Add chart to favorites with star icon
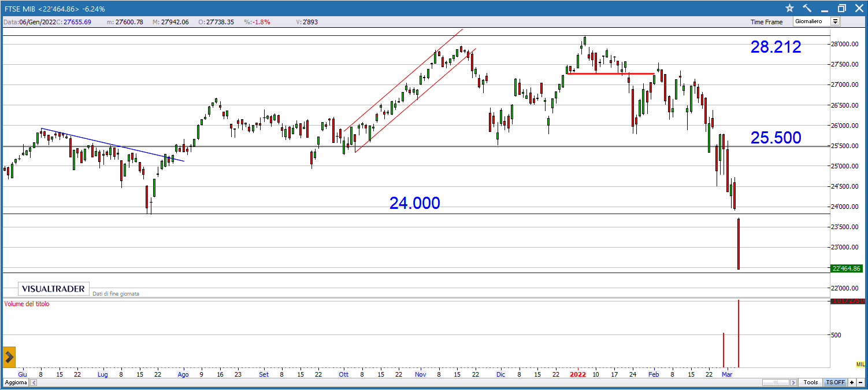The height and width of the screenshot is (390, 868). (790, 9)
